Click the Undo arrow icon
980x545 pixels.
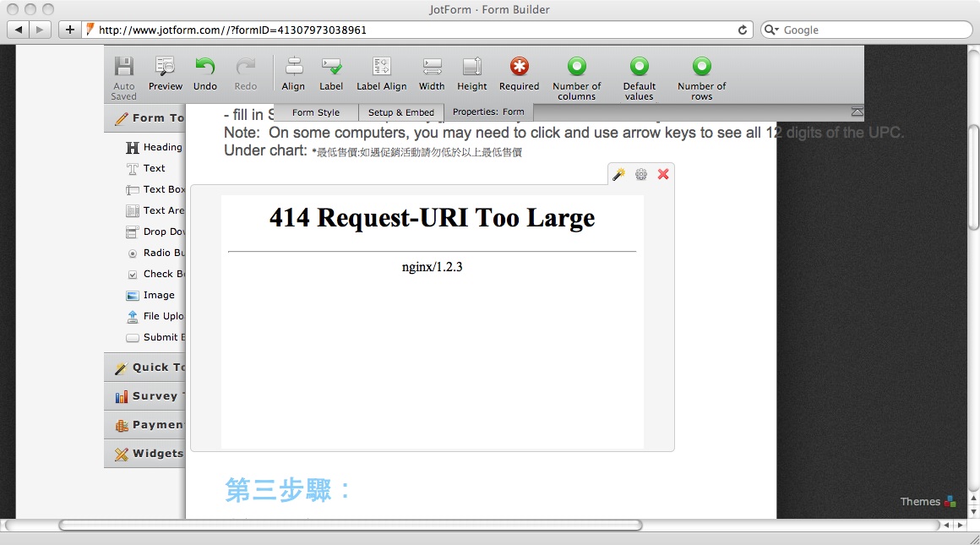204,68
